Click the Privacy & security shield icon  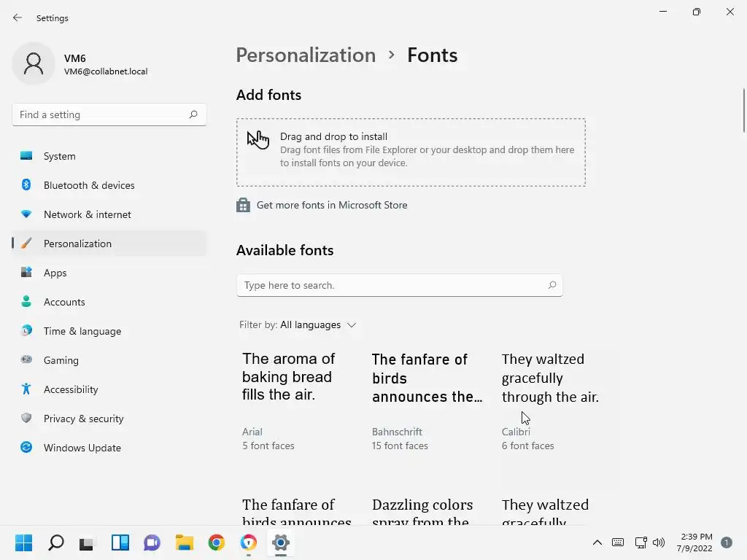pyautogui.click(x=26, y=419)
